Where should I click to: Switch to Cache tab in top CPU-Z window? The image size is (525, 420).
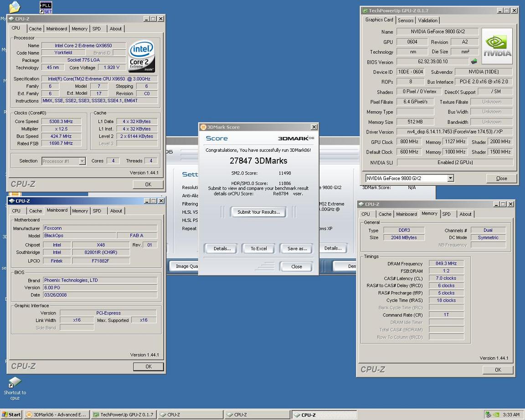point(35,29)
